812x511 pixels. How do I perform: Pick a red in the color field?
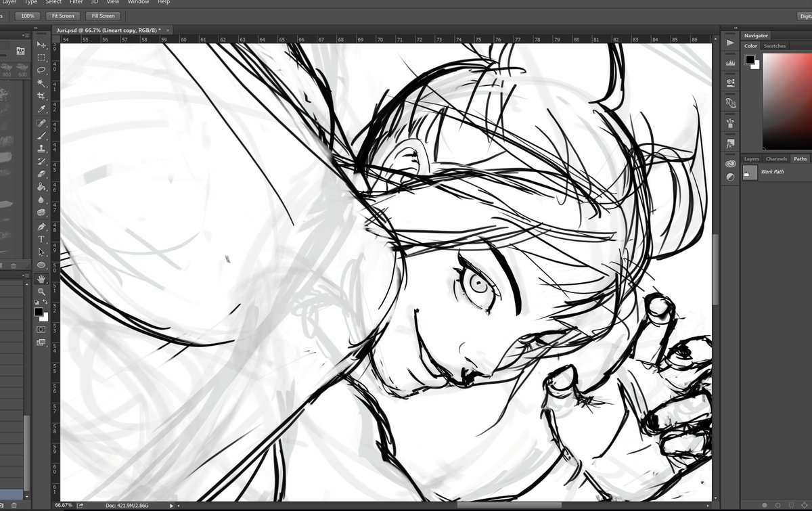pyautogui.click(x=788, y=100)
